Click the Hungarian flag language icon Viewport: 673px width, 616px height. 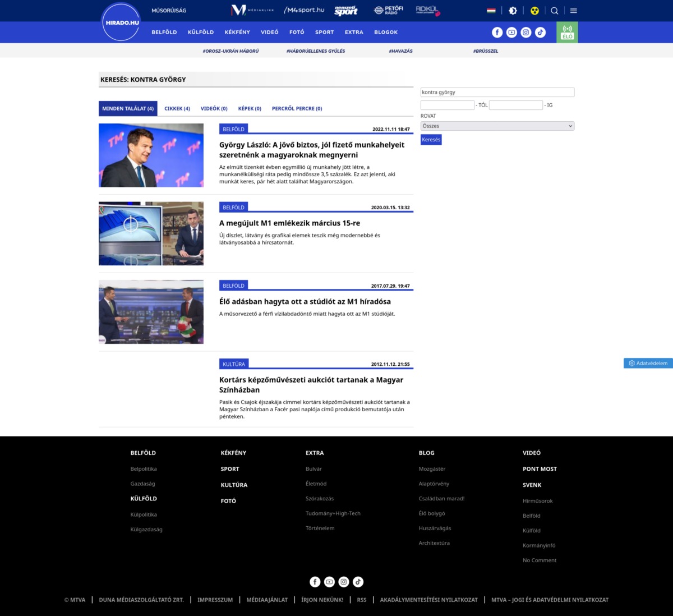491,11
